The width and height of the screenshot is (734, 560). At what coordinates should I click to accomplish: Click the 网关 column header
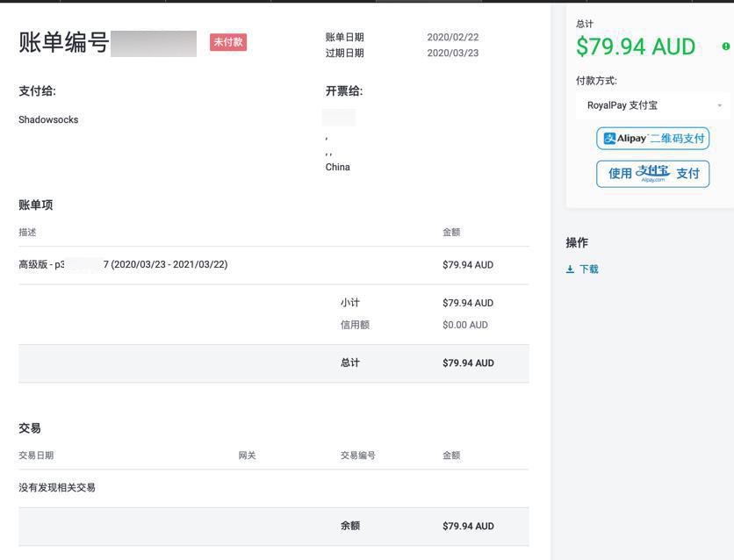[247, 456]
